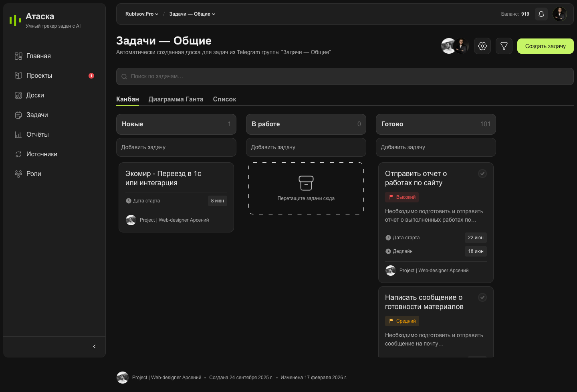Image resolution: width=577 pixels, height=392 pixels.
Task: Click the red notification badge on Проекты
Action: coord(91,76)
